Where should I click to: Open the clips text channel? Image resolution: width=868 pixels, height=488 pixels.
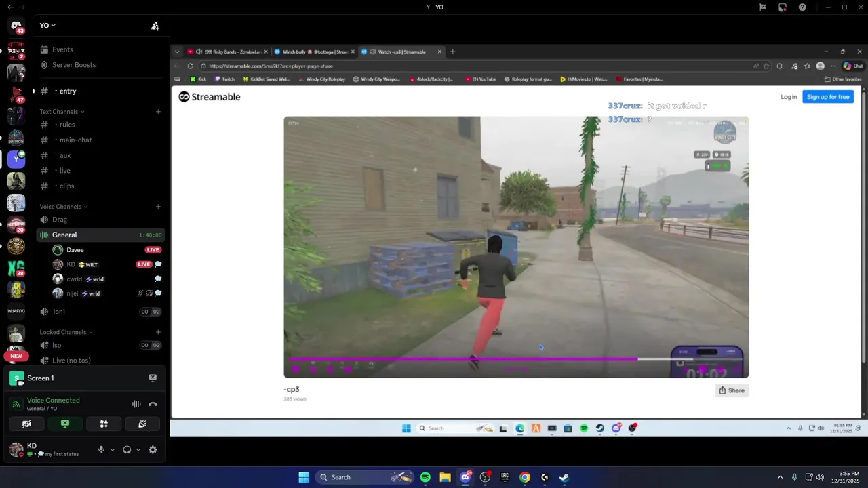point(100,186)
